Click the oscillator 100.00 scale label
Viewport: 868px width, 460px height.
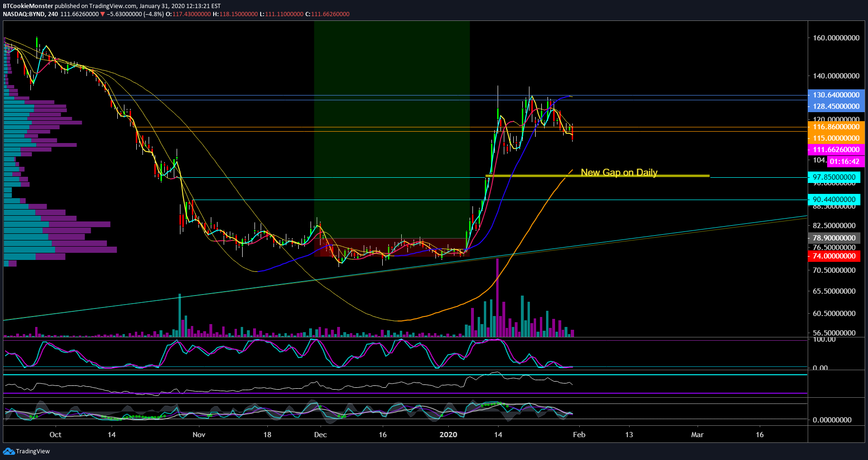tap(824, 340)
